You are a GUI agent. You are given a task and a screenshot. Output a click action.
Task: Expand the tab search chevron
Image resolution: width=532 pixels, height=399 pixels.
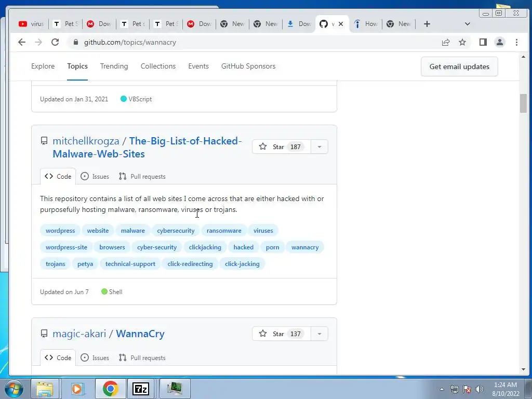(x=467, y=24)
